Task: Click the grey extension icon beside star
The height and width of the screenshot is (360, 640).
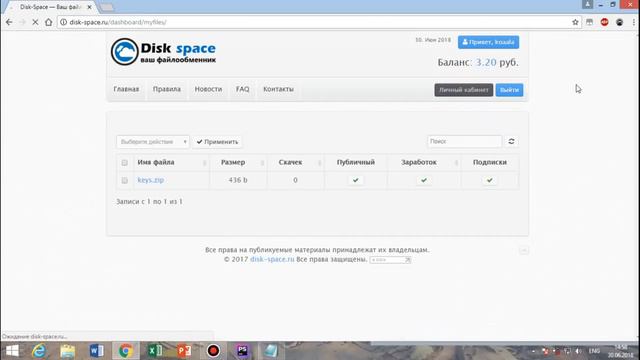Action: 589,22
